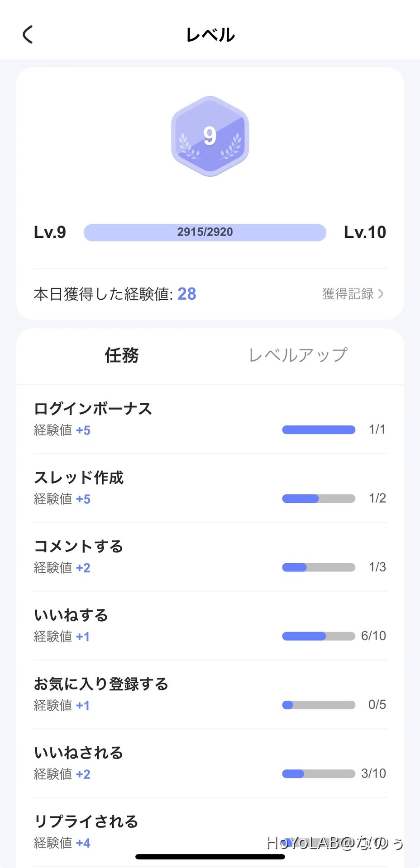
Task: Switch to the レベルアップ tab
Action: (x=298, y=355)
